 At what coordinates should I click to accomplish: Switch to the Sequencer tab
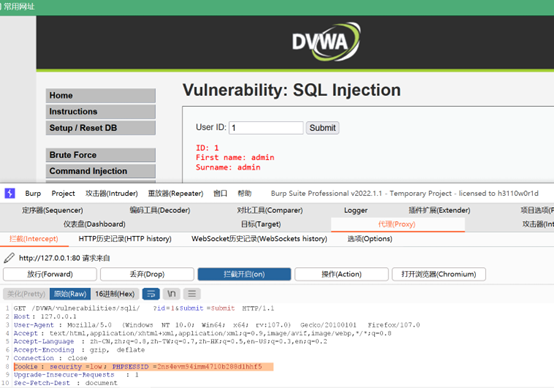[x=52, y=210]
